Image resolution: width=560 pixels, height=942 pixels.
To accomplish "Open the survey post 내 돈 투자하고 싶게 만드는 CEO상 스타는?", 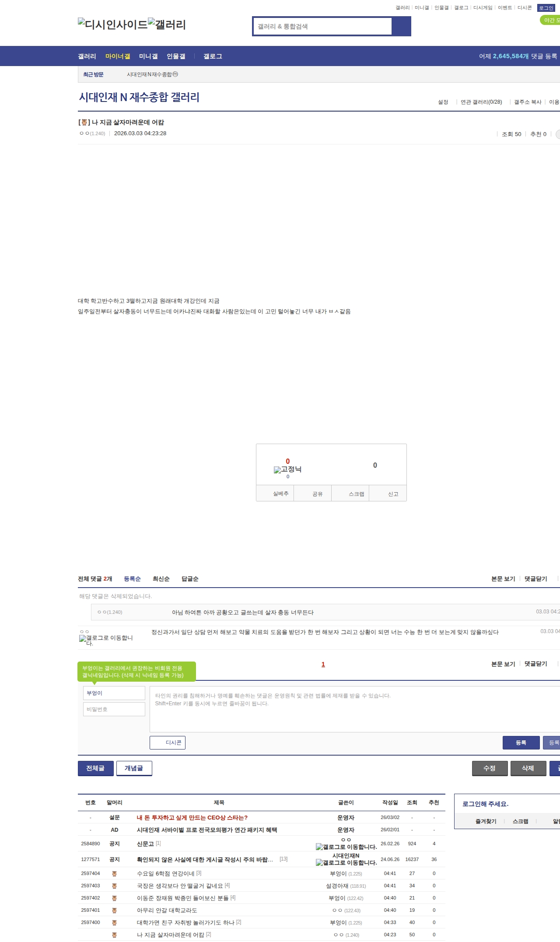I will coord(192,817).
